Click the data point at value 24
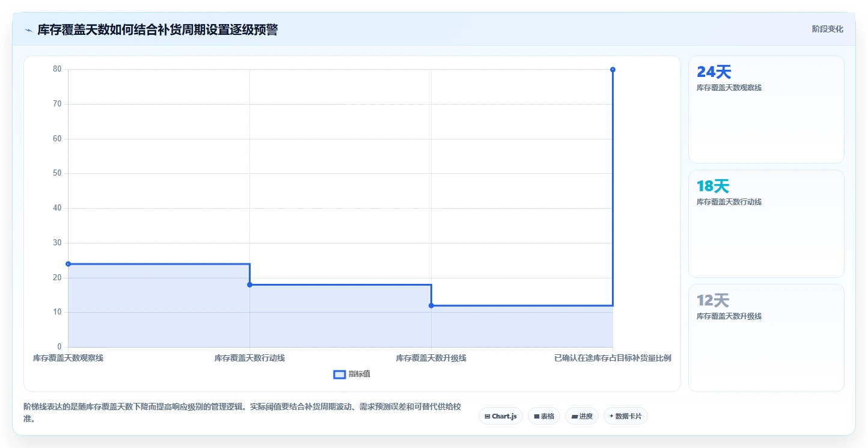This screenshot has width=868, height=448. [x=68, y=264]
